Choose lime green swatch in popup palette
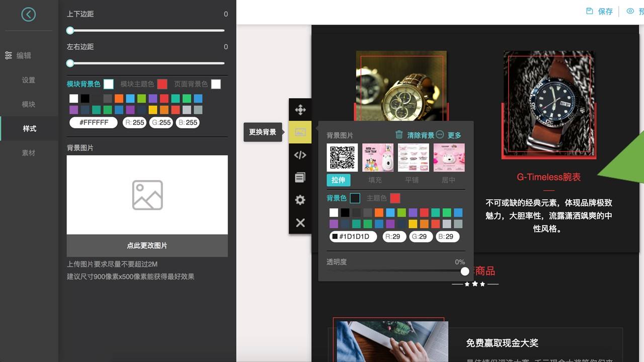Screen dimensions: 644x362 pos(401,213)
